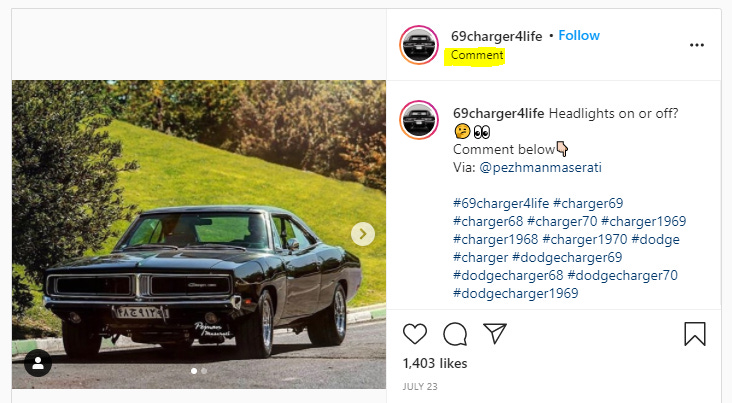
Task: Select first carousel dot indicator
Action: tap(194, 371)
